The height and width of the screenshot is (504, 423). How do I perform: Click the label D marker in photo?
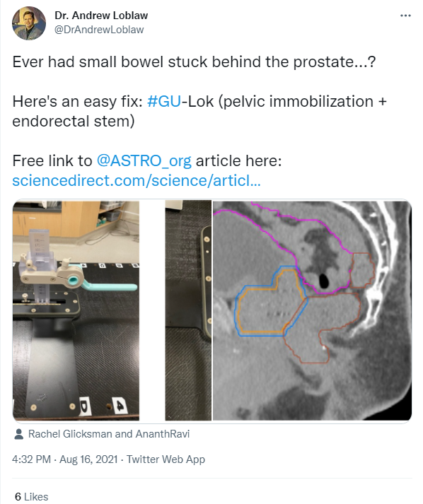(x=83, y=407)
